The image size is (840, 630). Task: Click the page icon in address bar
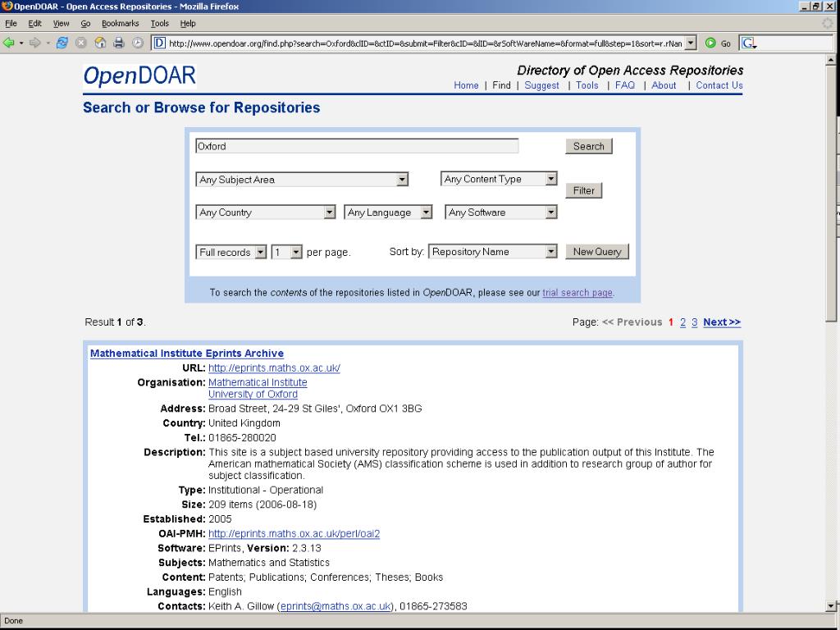[160, 43]
